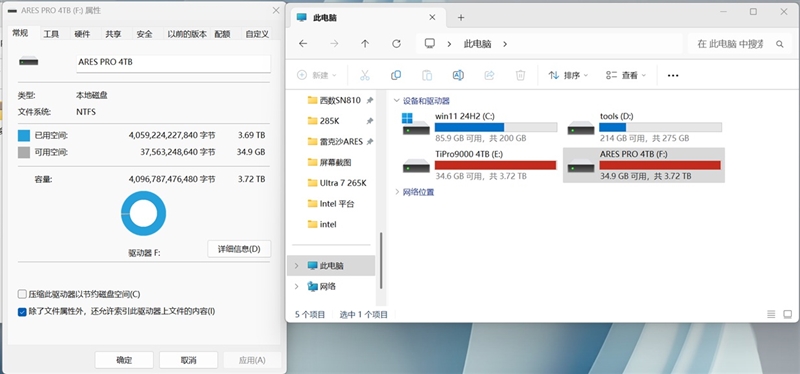Switch to the 安全 tab
The image size is (800, 374).
144,34
